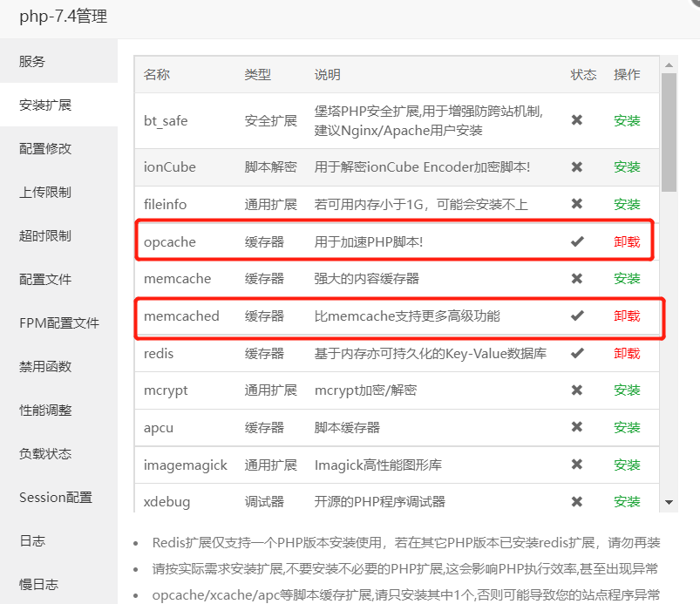This screenshot has height=604, width=700.
Task: Open the FPM配置文件 tab
Action: tap(58, 322)
